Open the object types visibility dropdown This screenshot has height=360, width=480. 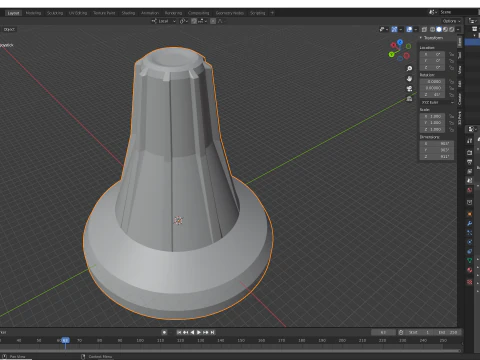(x=384, y=29)
